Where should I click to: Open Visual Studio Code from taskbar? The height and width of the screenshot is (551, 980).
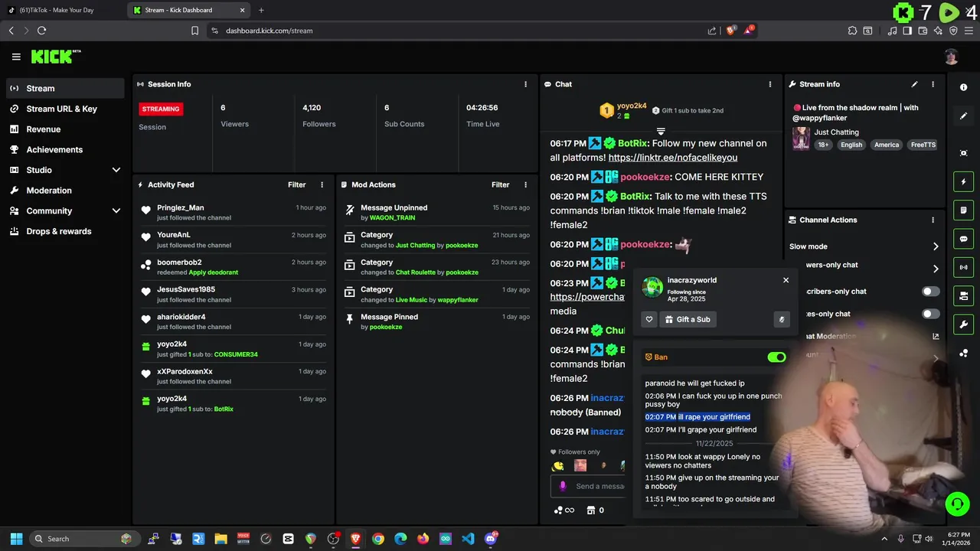click(468, 539)
